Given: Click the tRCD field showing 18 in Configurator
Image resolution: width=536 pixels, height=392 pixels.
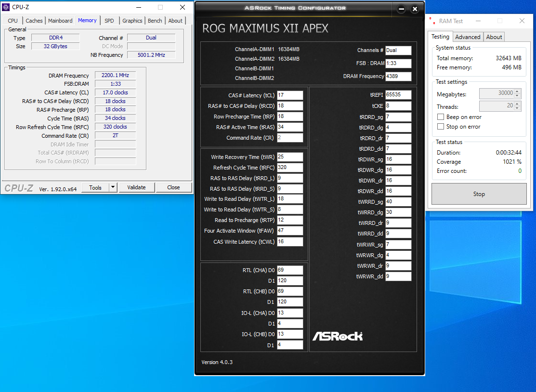Looking at the screenshot, I should pyautogui.click(x=290, y=105).
